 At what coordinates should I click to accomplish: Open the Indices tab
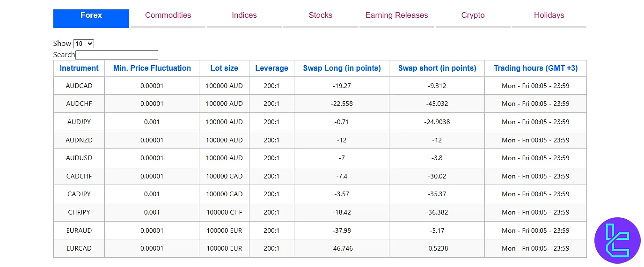[x=244, y=15]
